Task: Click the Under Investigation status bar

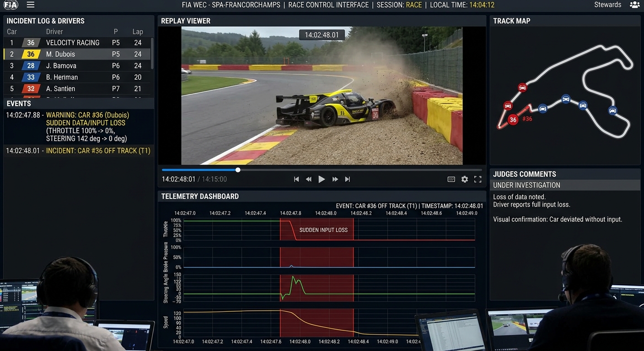Action: 565,185
